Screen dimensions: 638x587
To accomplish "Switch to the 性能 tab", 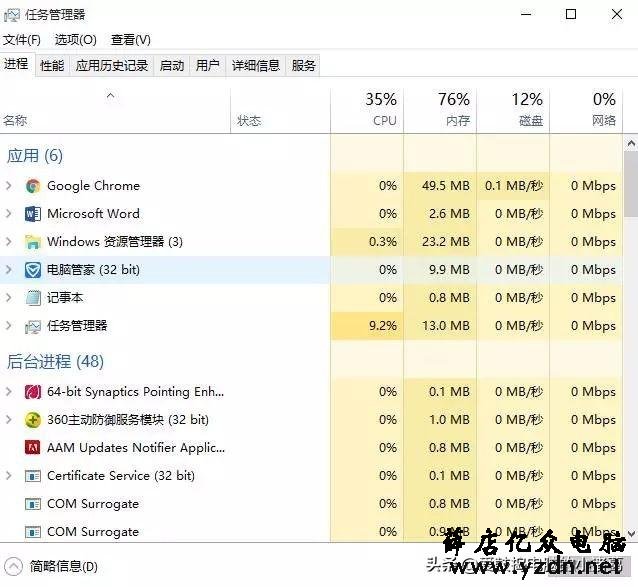I will coord(52,65).
